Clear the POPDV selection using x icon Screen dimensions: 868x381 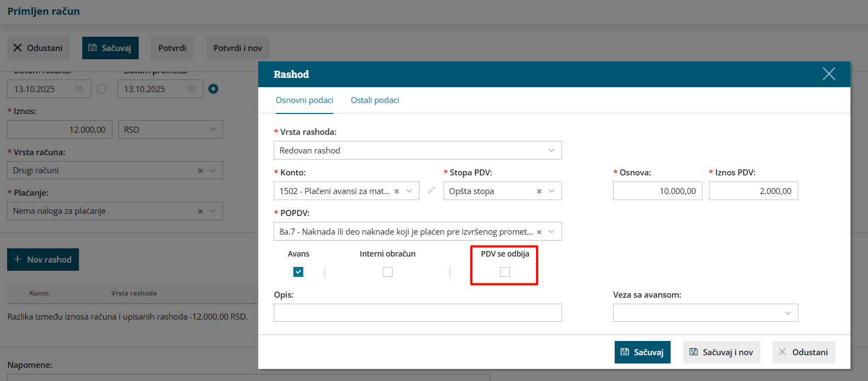coord(539,232)
